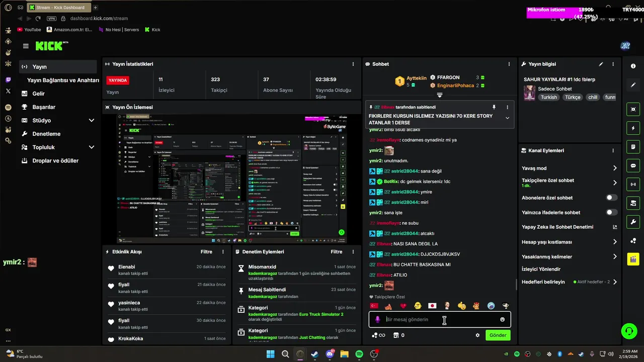Open Gelir page

(38, 94)
